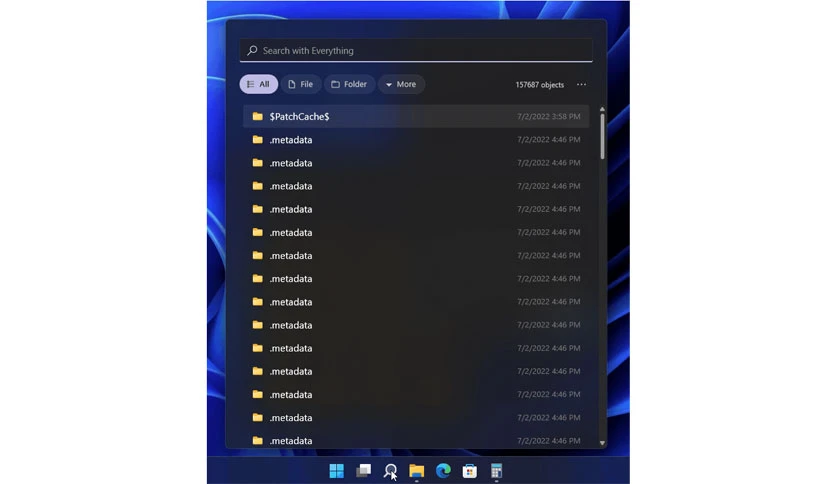Click the 7/2/2022 3:58 PM date
The height and width of the screenshot is (484, 836).
point(549,116)
